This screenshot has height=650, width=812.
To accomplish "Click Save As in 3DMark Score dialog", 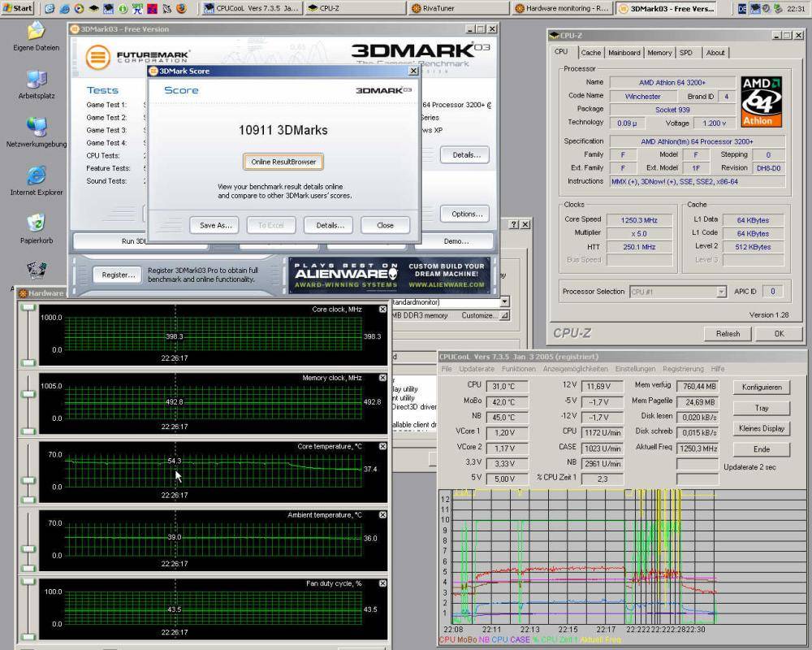I will pyautogui.click(x=214, y=226).
